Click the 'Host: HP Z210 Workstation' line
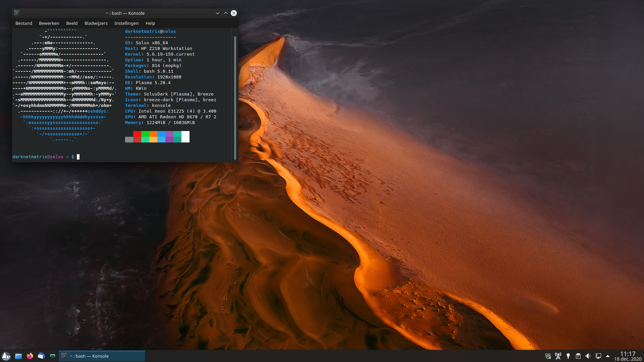The image size is (644, 362). (x=159, y=48)
